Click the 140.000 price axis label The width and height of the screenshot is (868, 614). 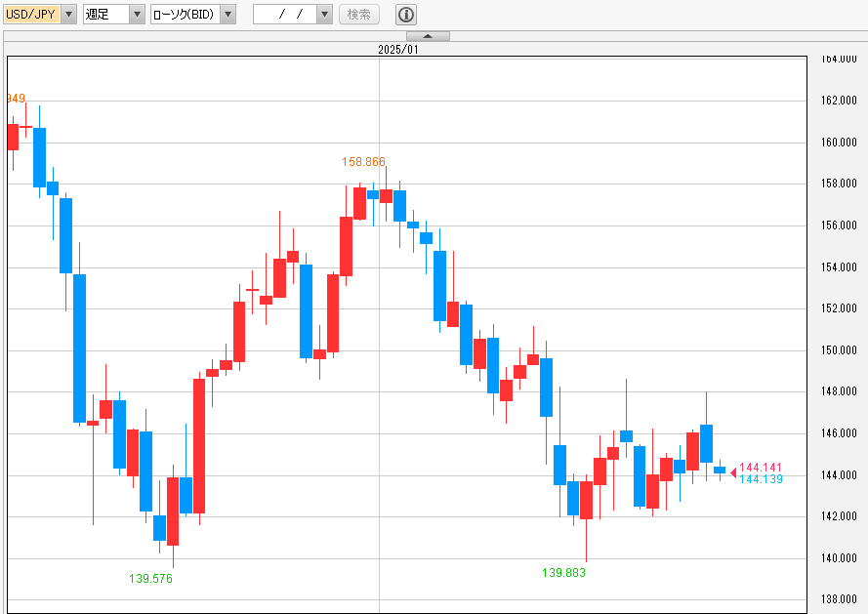tap(839, 558)
